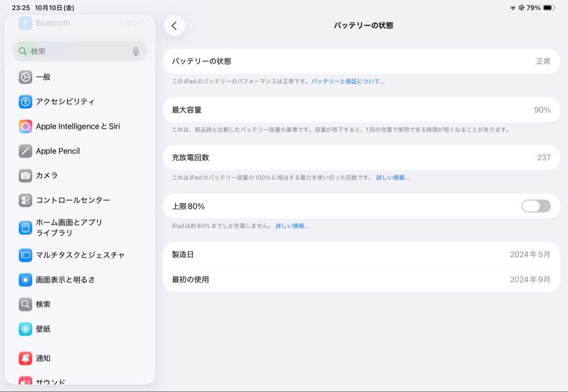568x392 pixels.
Task: Open the 一般 (General) settings icon
Action: (x=25, y=77)
